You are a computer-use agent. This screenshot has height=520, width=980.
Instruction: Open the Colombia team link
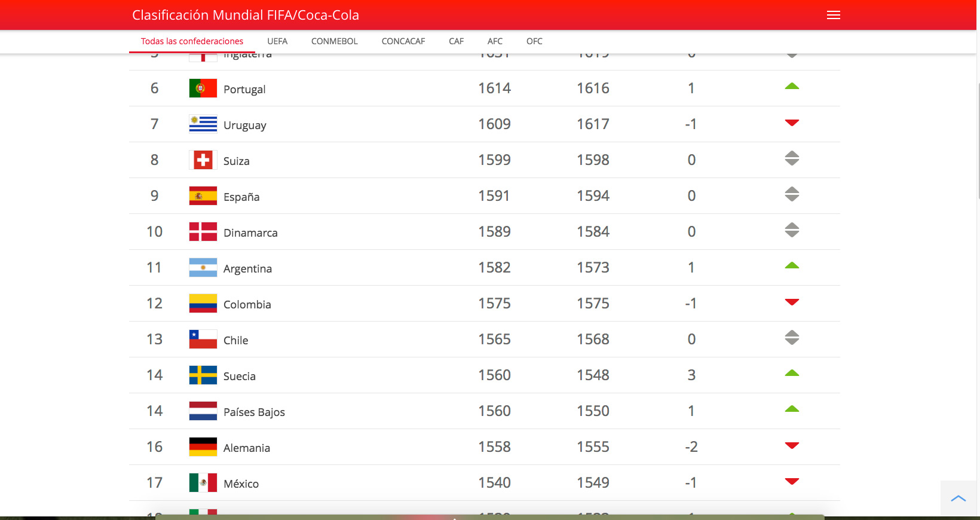click(x=247, y=304)
